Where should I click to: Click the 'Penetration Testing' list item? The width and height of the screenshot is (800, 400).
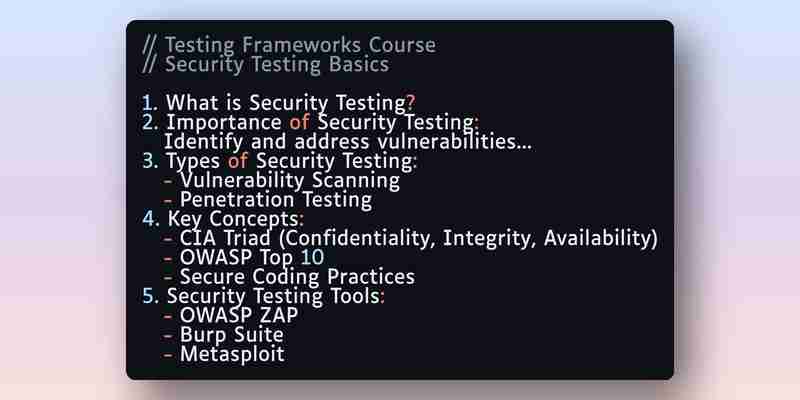[268, 200]
